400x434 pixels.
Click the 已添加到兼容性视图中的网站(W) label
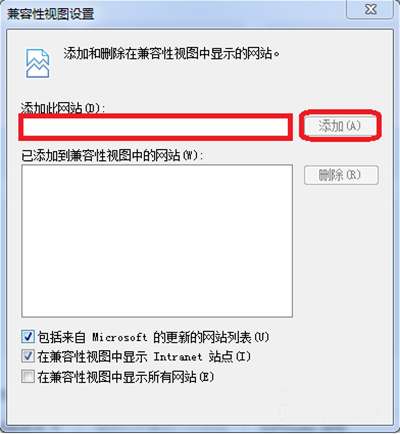(112, 155)
